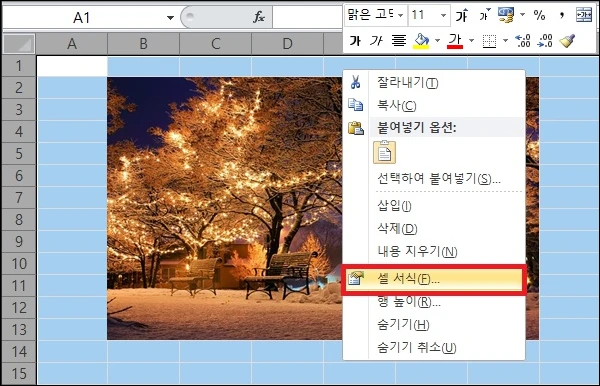Image resolution: width=600 pixels, height=386 pixels.
Task: Click the winter night trees picture
Action: [224, 208]
